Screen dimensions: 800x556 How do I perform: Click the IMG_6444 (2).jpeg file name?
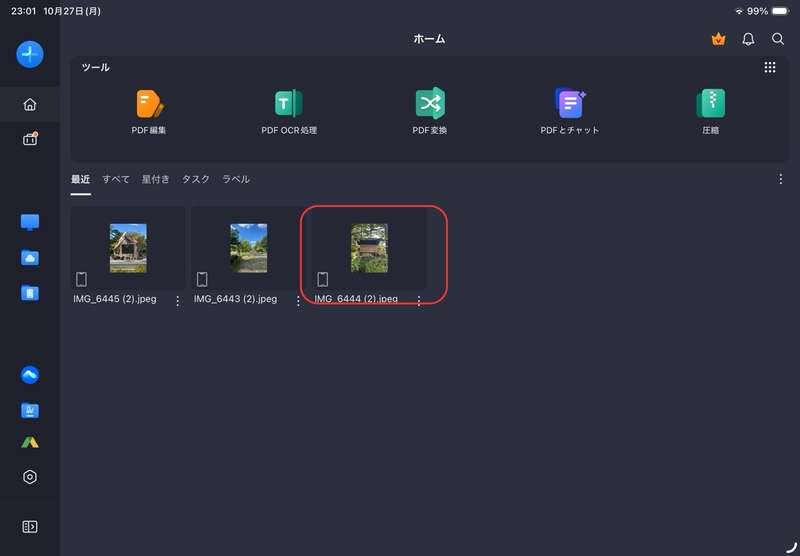point(356,299)
